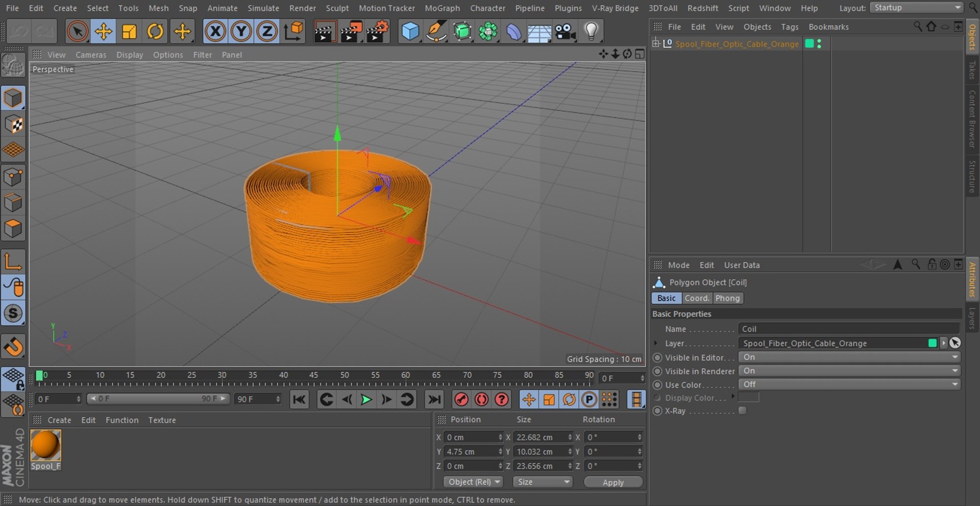Click Position Y 4.75 cm field
The image size is (980, 506).
[x=473, y=451]
